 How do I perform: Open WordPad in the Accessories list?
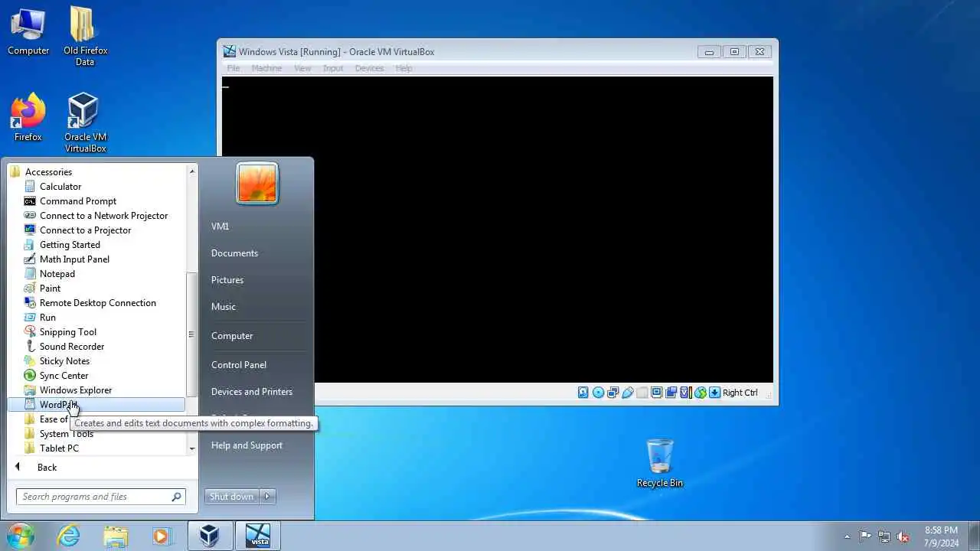click(x=96, y=405)
